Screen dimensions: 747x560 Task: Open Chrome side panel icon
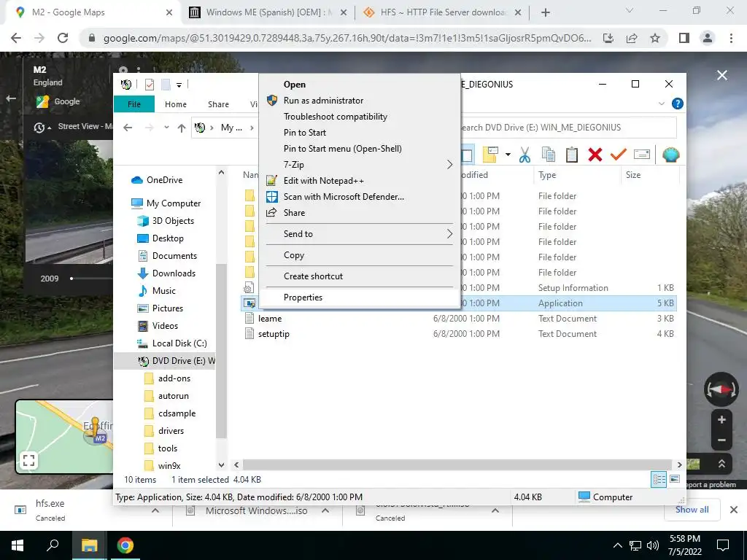(684, 38)
